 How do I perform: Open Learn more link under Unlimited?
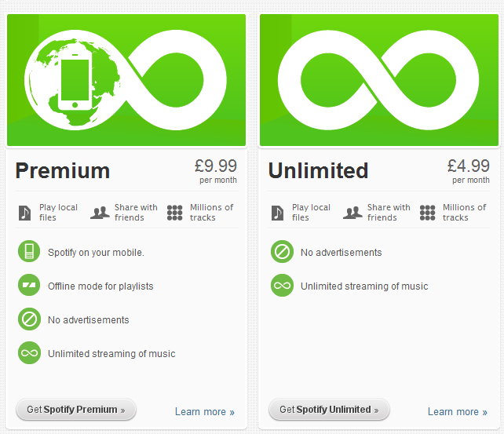(458, 411)
